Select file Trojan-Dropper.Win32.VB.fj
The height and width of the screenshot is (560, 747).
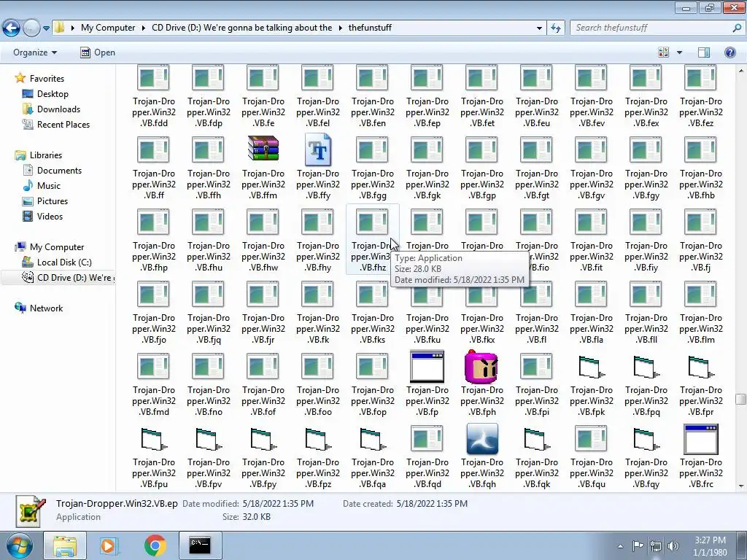click(x=701, y=239)
